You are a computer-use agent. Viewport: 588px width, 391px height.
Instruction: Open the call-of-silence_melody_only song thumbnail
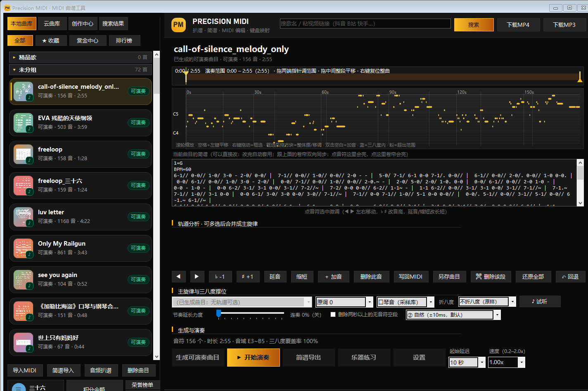[23, 91]
